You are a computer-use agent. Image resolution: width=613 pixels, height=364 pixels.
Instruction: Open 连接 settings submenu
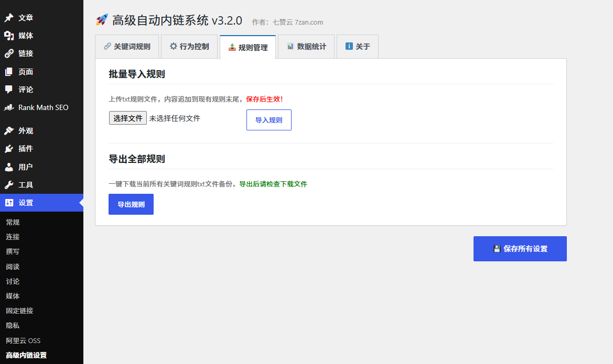pos(13,237)
